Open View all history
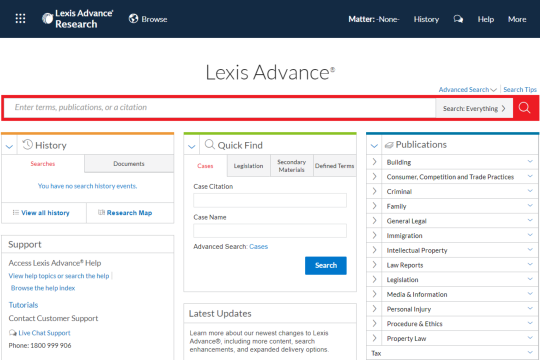 pos(45,213)
